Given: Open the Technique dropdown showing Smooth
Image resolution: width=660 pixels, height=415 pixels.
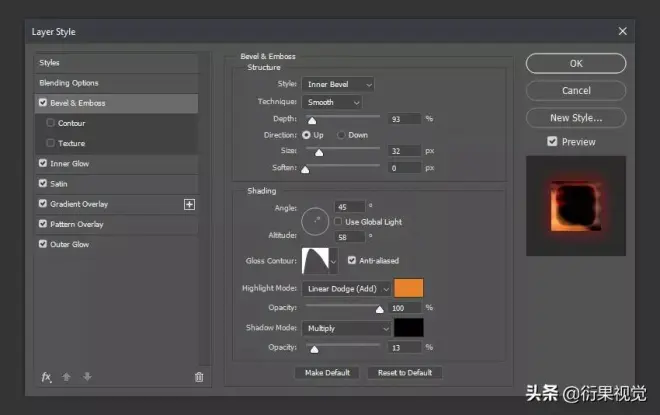Looking at the screenshot, I should [332, 102].
